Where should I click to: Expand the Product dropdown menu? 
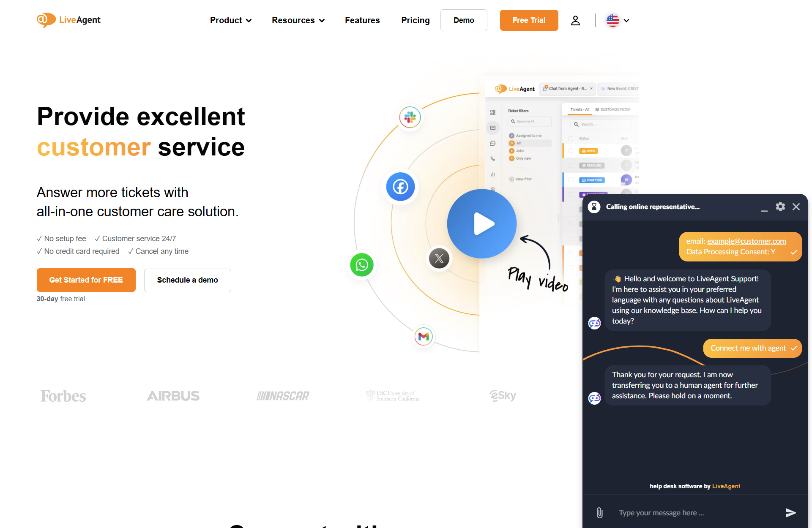click(x=230, y=20)
